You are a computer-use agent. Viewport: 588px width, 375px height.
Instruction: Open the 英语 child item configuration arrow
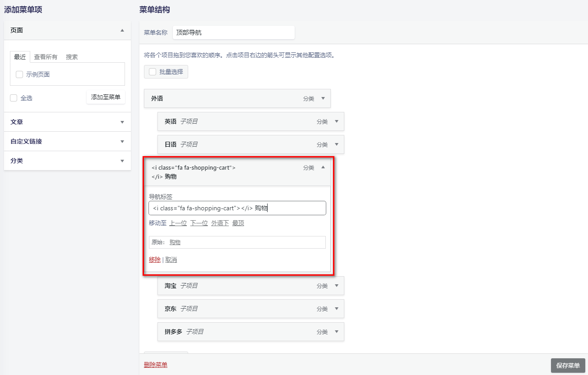pos(336,121)
